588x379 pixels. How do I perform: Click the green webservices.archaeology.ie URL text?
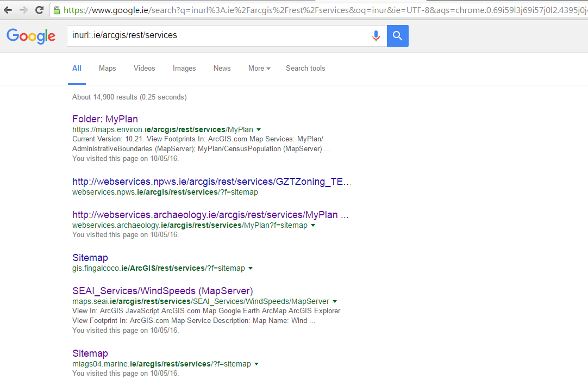click(190, 226)
